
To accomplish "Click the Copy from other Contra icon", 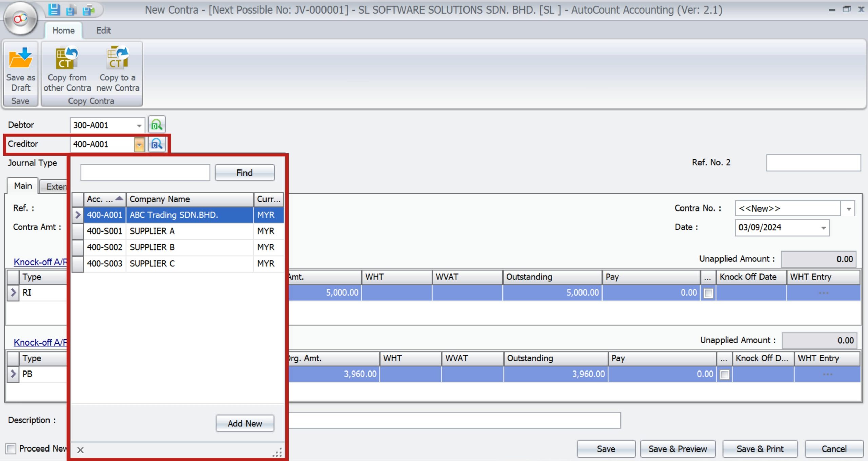I will coord(66,58).
